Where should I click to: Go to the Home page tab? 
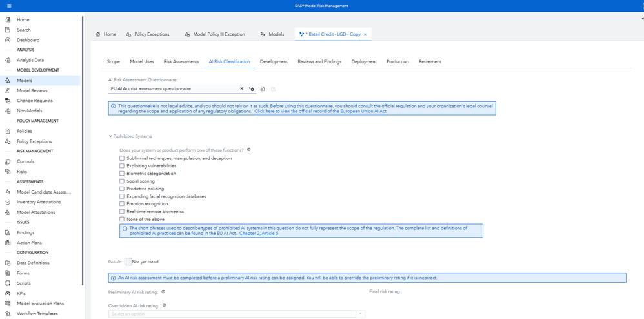tap(106, 34)
